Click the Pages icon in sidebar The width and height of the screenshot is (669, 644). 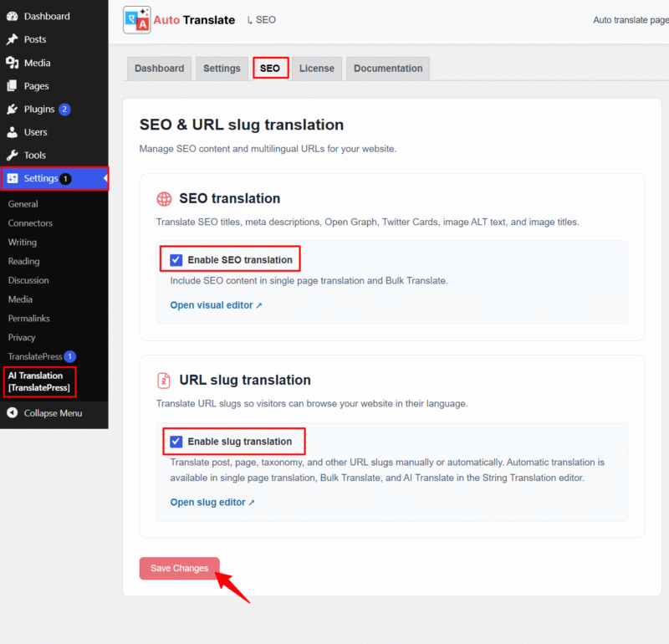point(13,86)
